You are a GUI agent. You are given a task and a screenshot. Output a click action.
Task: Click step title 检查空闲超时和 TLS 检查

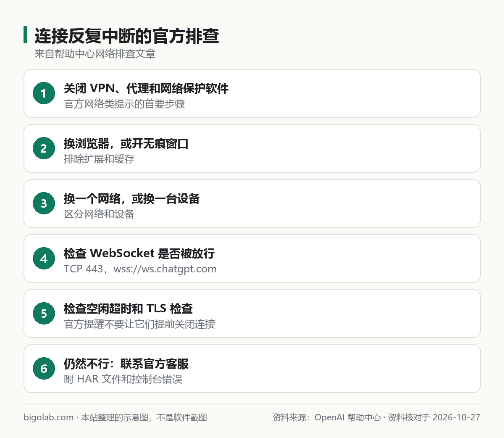tap(128, 309)
